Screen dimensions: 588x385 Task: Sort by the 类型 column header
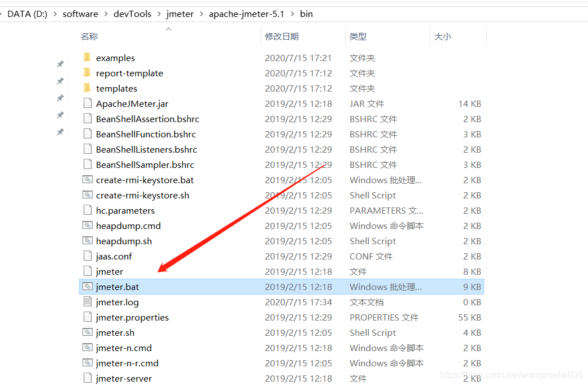[x=358, y=36]
